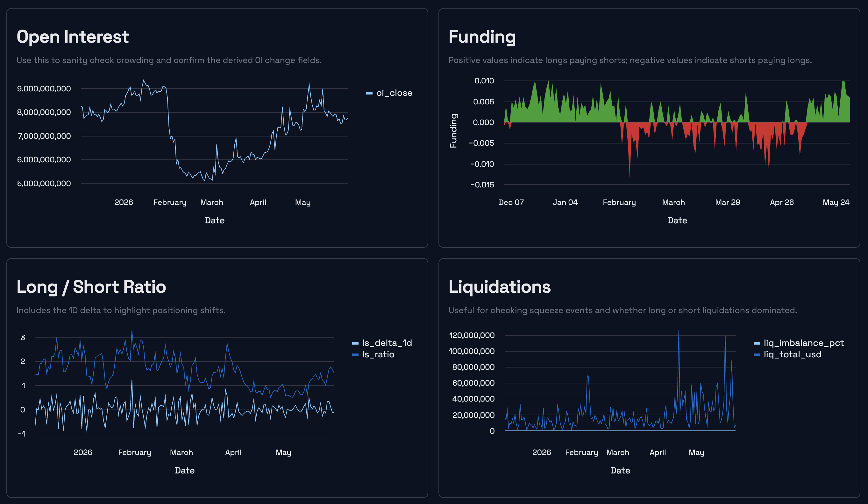Screen dimensions: 868x504
Task: Click Date title under Funding chart
Action: point(677,220)
